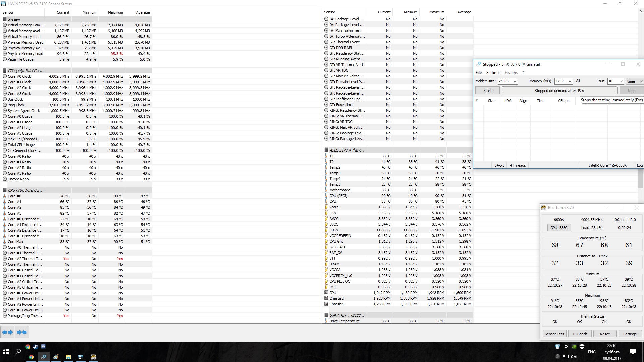This screenshot has height=362, width=644.
Task: Click the XS Bench button
Action: (x=580, y=334)
